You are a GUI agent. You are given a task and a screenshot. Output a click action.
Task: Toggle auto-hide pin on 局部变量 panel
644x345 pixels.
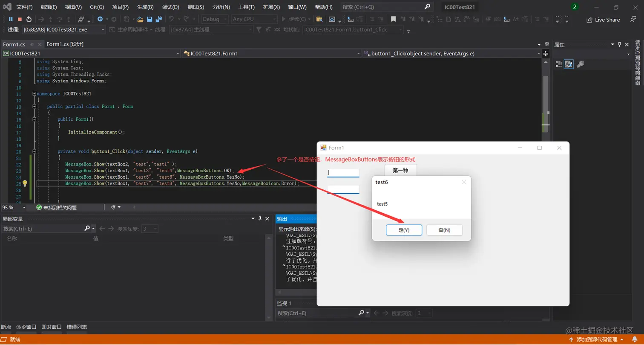[x=260, y=219]
